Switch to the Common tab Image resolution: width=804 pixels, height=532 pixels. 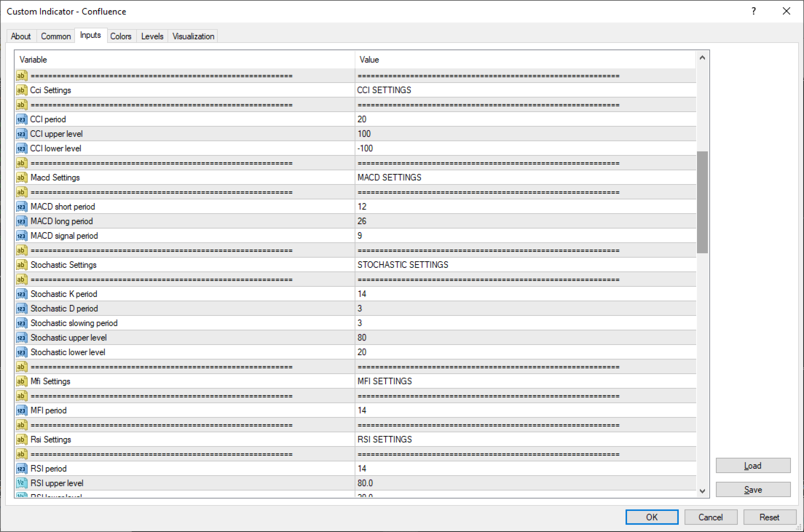click(56, 36)
